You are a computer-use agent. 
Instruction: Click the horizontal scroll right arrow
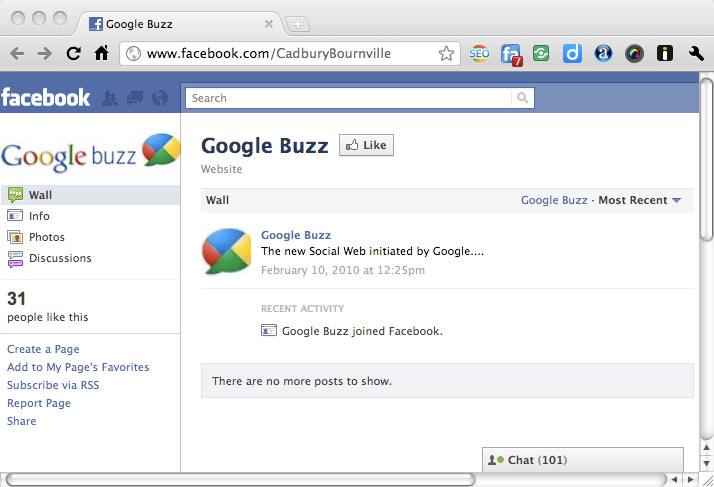691,479
